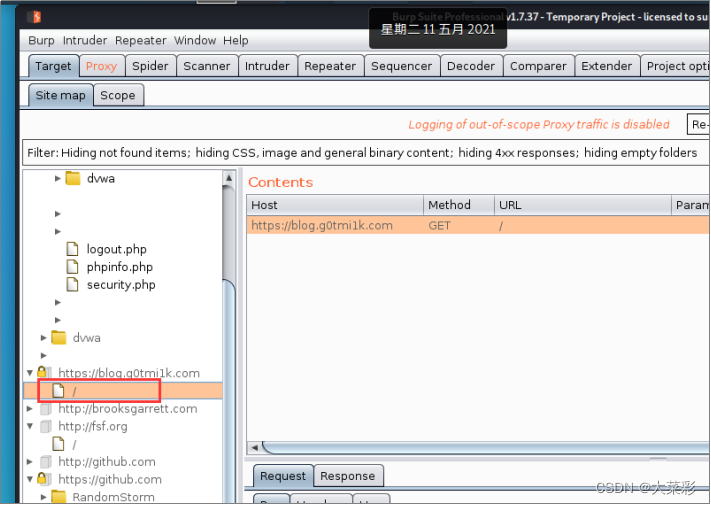The height and width of the screenshot is (505, 711).
Task: Select the security.php file icon
Action: point(73,284)
